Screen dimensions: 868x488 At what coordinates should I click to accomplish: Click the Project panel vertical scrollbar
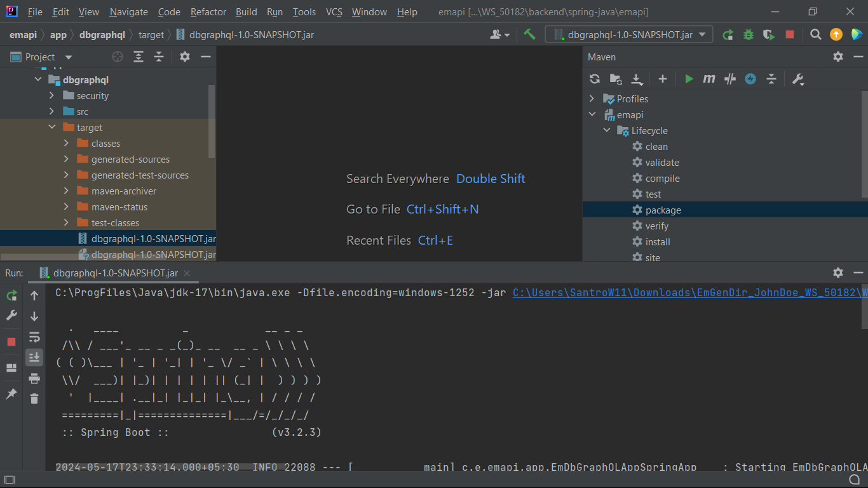point(212,121)
